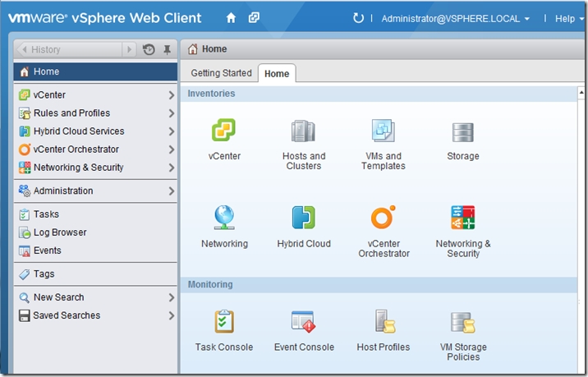Open VMs and Templates inventory
This screenshot has width=588, height=377.
tap(383, 131)
